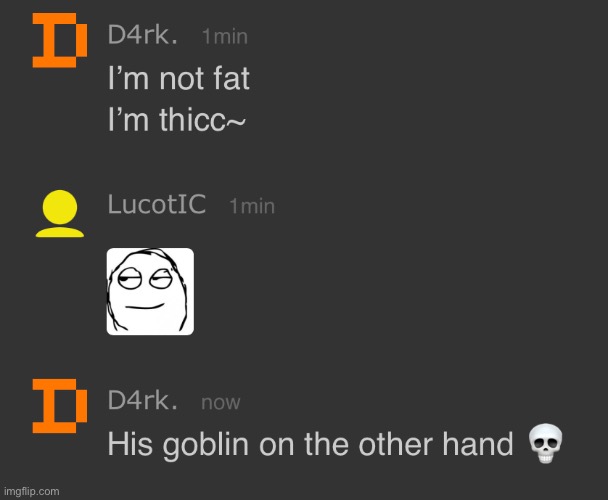The height and width of the screenshot is (500, 608).
Task: Select the "I'm thicc~" message line
Action: [177, 119]
